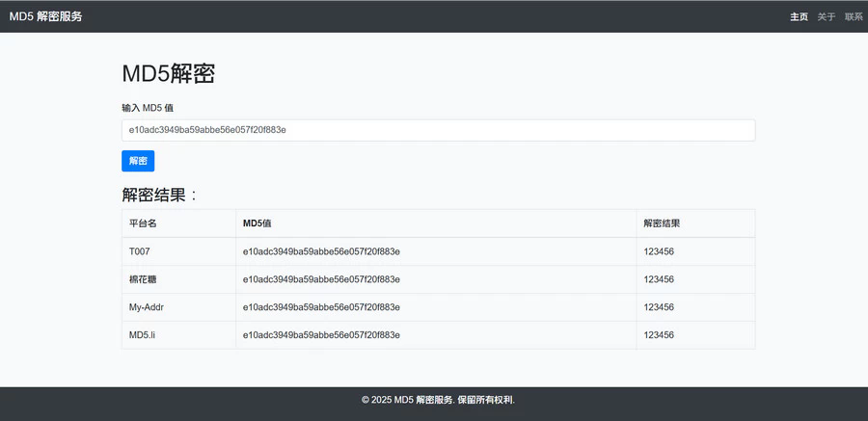
Task: Click the 平台名 column header
Action: tap(143, 224)
